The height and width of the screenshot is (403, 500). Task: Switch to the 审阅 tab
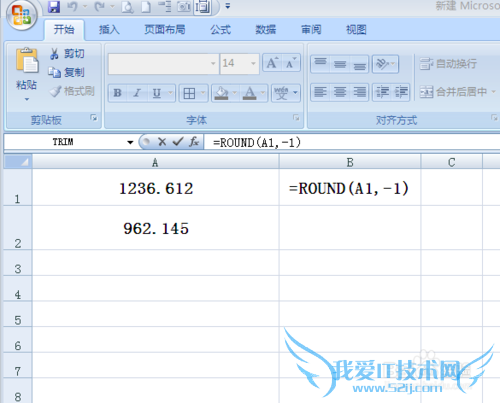coord(311,30)
